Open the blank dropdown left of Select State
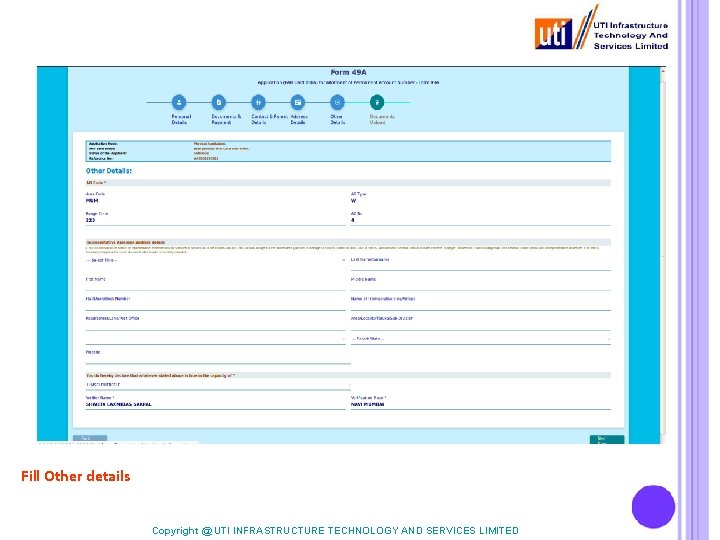This screenshot has height=540, width=720. pyautogui.click(x=215, y=339)
